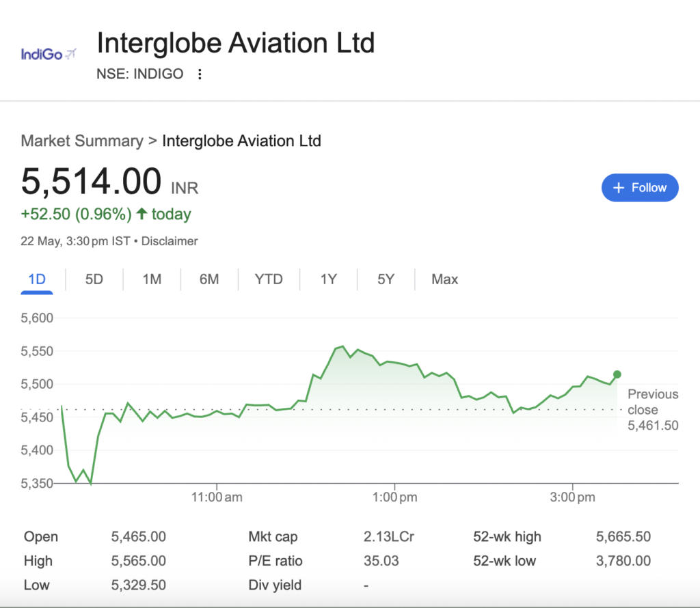The height and width of the screenshot is (608, 700).
Task: Switch to the 1M chart tab
Action: (152, 279)
